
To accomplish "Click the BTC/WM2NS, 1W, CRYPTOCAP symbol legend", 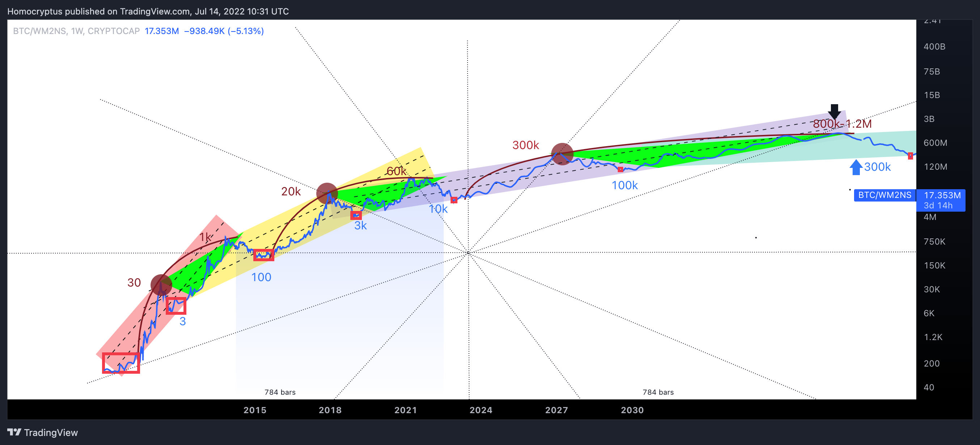I will (x=76, y=31).
